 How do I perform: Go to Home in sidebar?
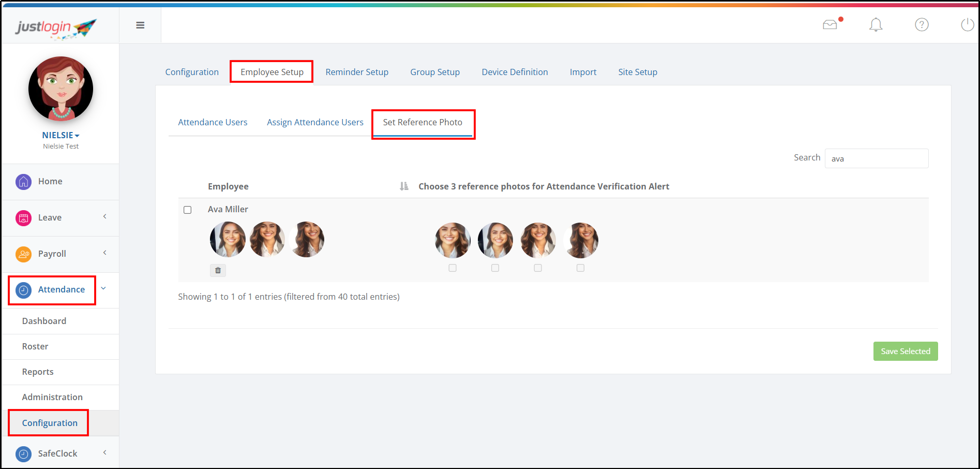[50, 181]
